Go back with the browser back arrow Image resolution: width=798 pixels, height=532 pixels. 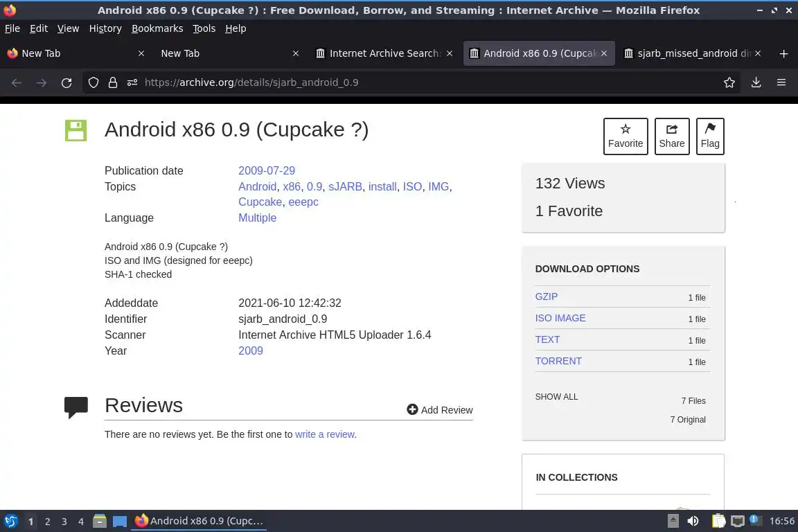coord(17,82)
